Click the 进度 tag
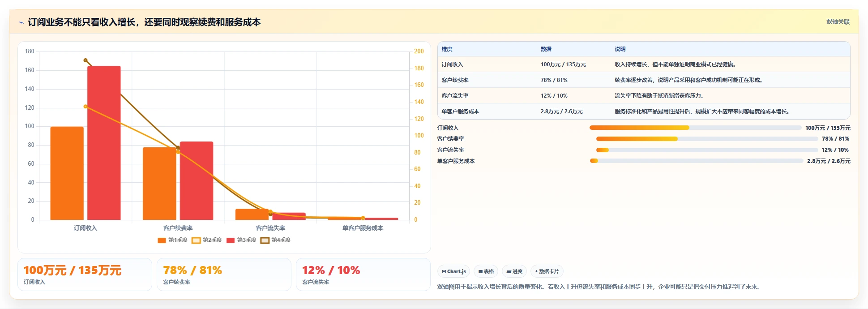This screenshot has height=309, width=868. (514, 271)
